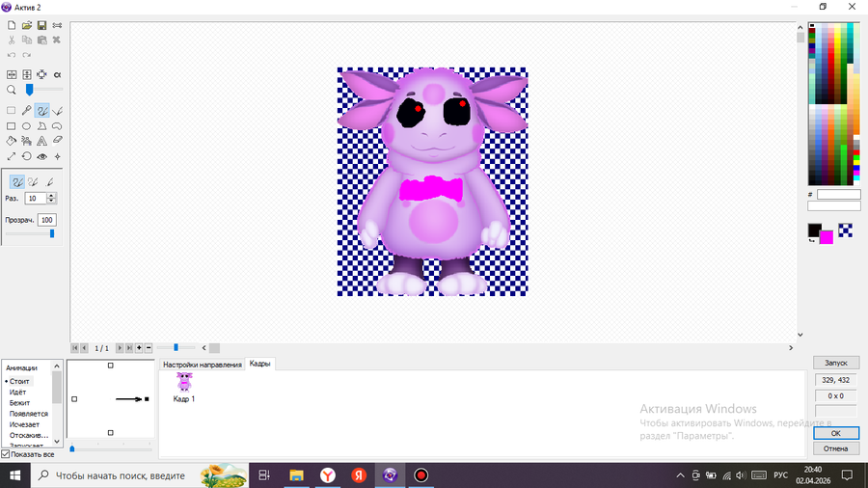This screenshot has width=868, height=488.
Task: Go to the last frame
Action: click(128, 348)
